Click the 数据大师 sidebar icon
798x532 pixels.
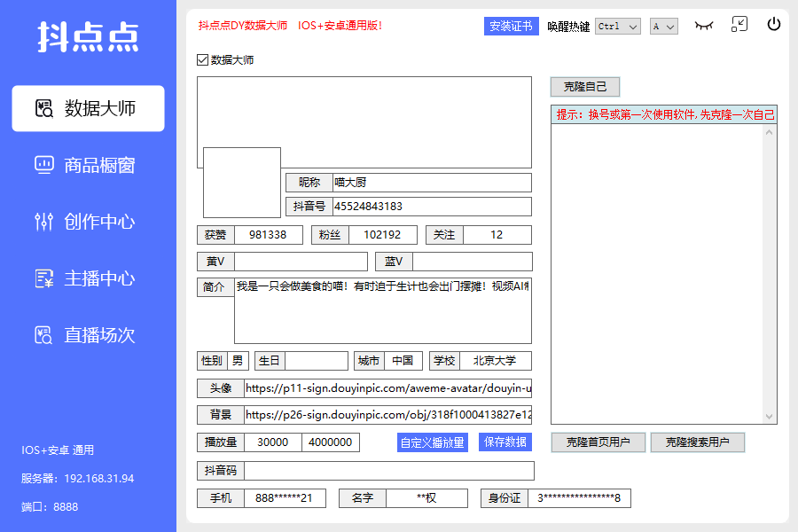43,108
